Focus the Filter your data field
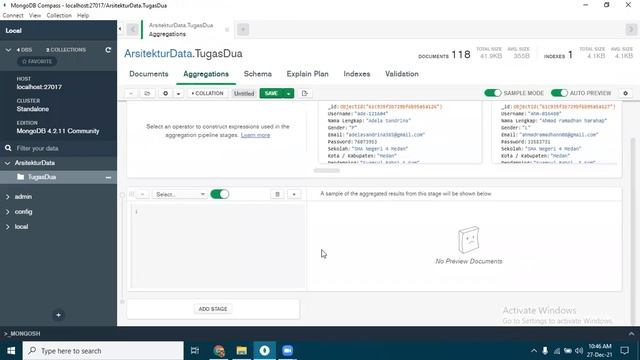640x360 pixels. [x=58, y=148]
